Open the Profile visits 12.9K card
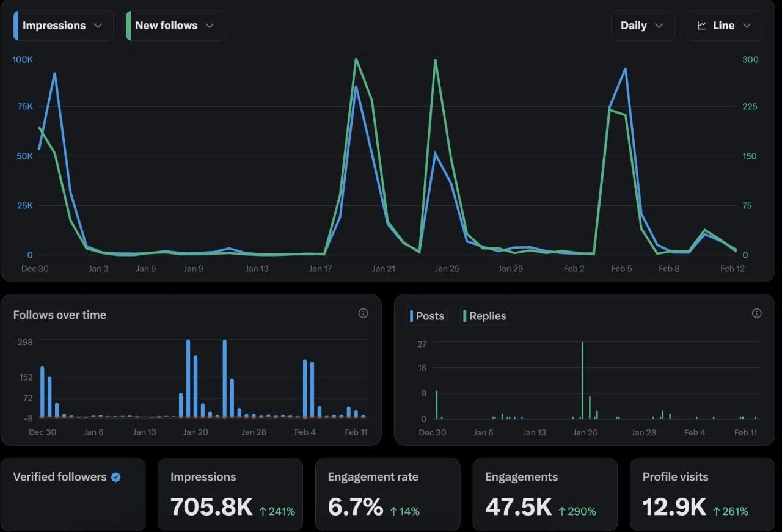Image resolution: width=782 pixels, height=532 pixels. click(x=703, y=495)
